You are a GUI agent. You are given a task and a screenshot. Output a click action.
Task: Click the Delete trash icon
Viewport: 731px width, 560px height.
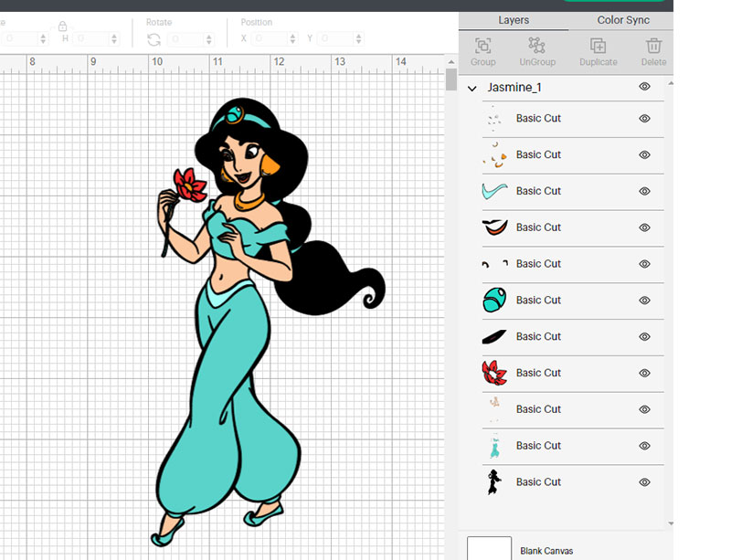[x=653, y=46]
